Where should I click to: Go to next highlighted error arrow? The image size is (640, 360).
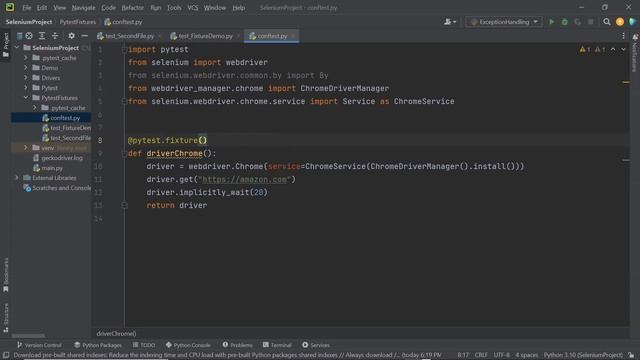(x=623, y=49)
